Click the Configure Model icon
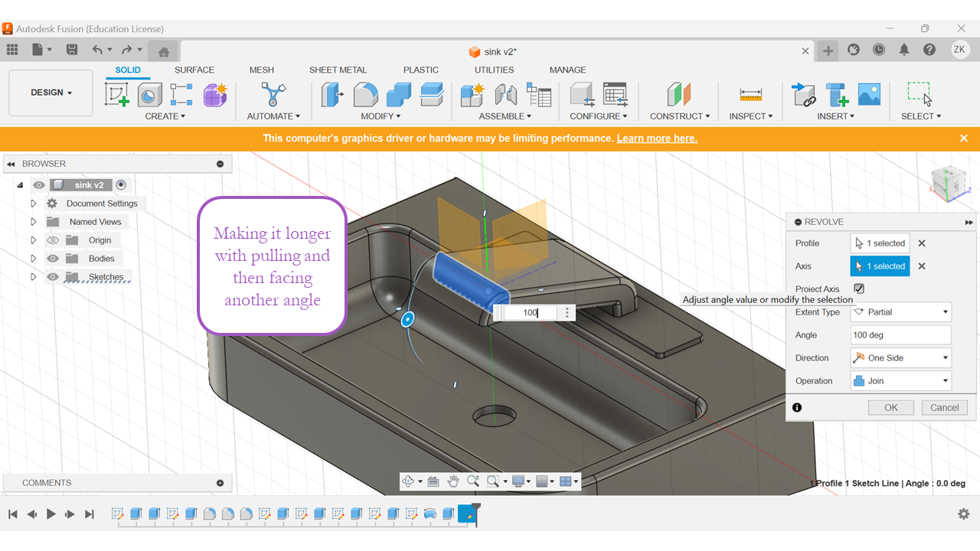The height and width of the screenshot is (551, 980). (x=582, y=95)
